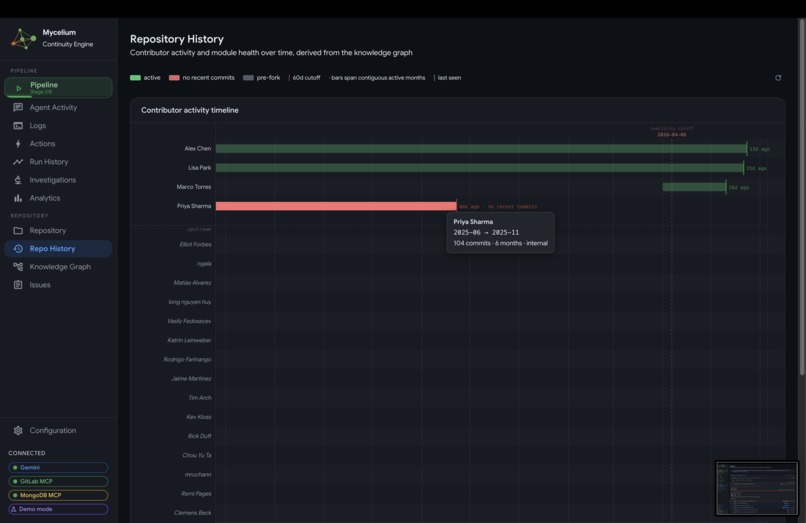This screenshot has height=523, width=806.
Task: Click upstream contributor Tim Arch
Action: [200, 398]
